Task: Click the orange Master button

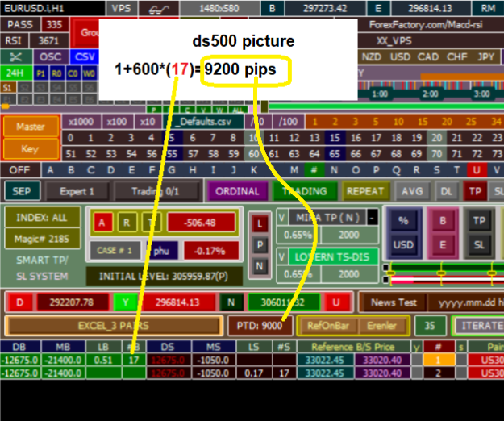Action: 31,127
